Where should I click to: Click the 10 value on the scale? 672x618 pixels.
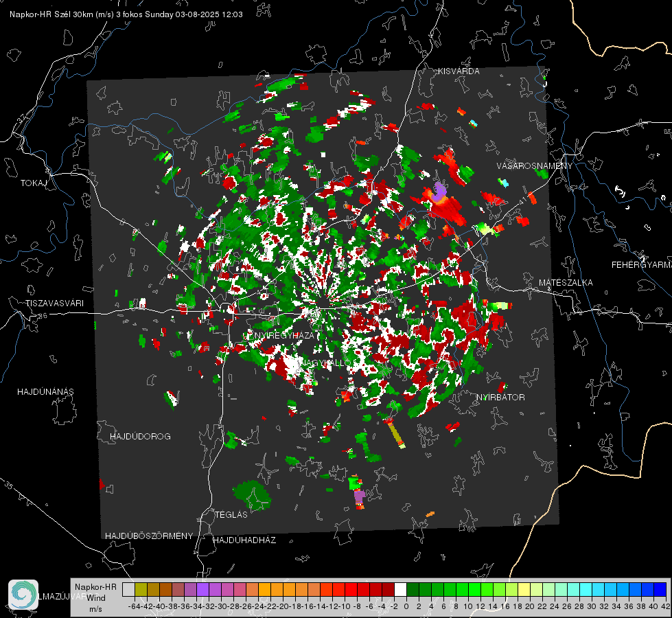468,606
